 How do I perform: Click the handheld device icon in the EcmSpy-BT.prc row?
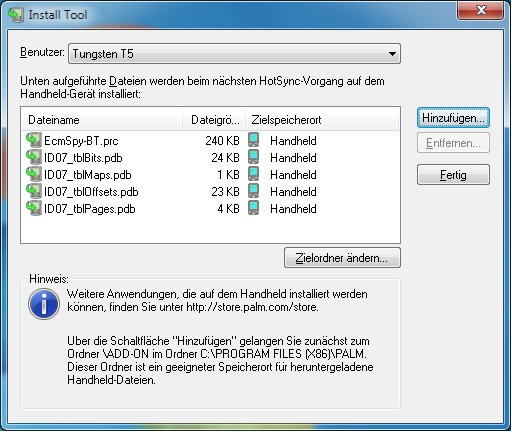(x=254, y=140)
